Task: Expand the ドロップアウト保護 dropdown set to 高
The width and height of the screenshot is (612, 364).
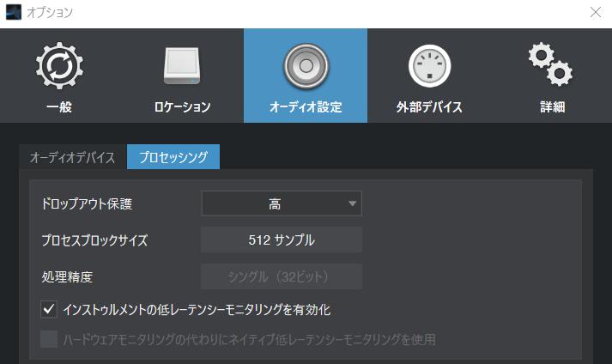Action: pos(282,203)
